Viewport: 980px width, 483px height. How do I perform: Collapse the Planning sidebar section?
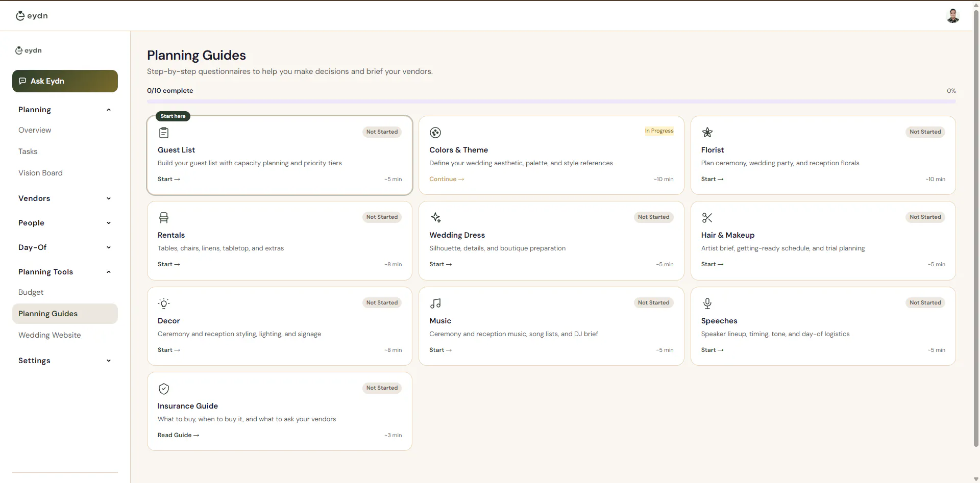click(65, 110)
